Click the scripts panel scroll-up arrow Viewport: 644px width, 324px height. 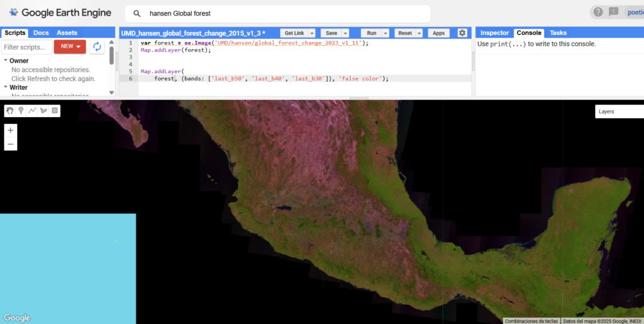112,42
